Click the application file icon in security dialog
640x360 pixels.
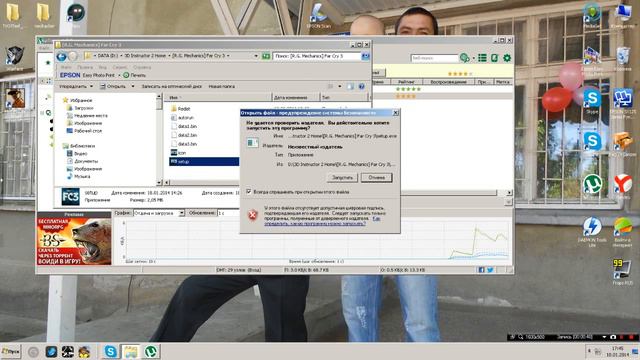252,142
